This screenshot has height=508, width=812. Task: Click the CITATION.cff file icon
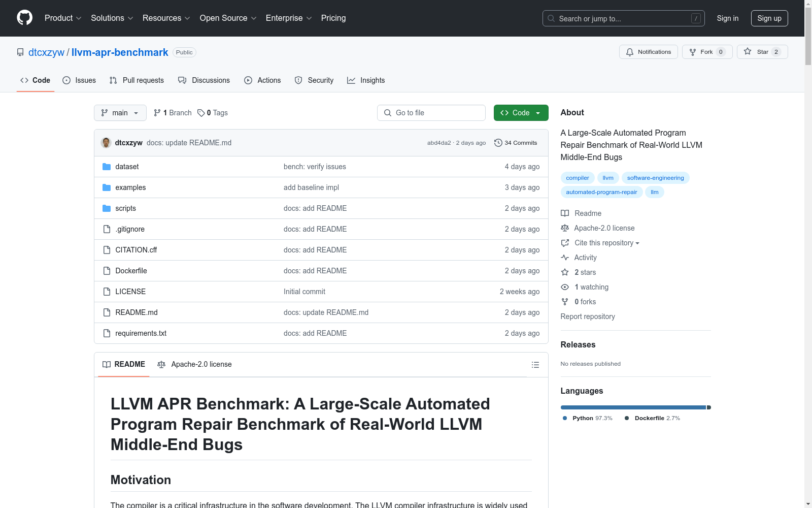pyautogui.click(x=107, y=250)
